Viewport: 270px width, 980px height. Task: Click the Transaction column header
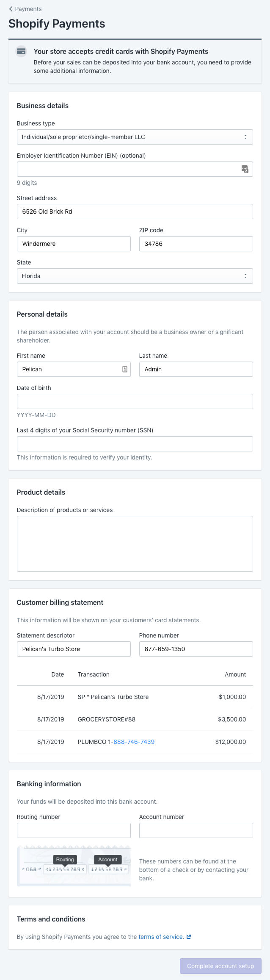94,674
